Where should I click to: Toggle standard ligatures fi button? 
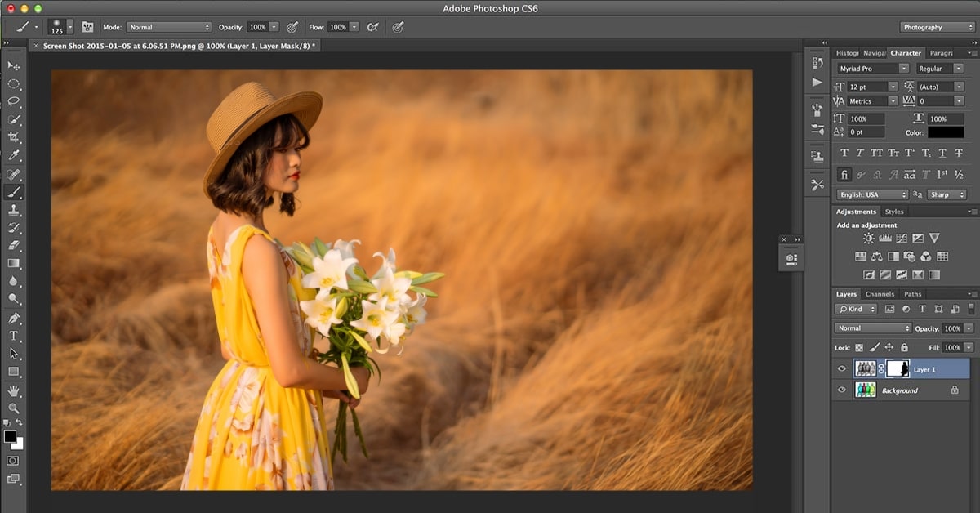point(844,174)
